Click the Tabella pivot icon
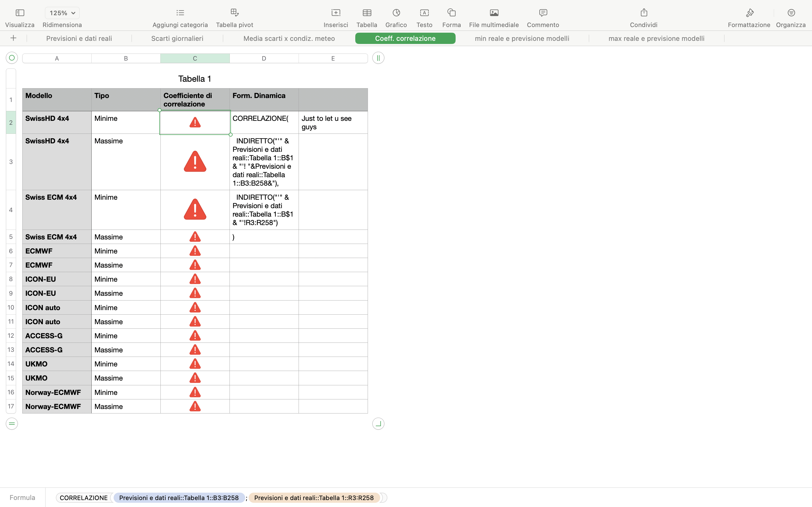The height and width of the screenshot is (507, 812). point(235,13)
